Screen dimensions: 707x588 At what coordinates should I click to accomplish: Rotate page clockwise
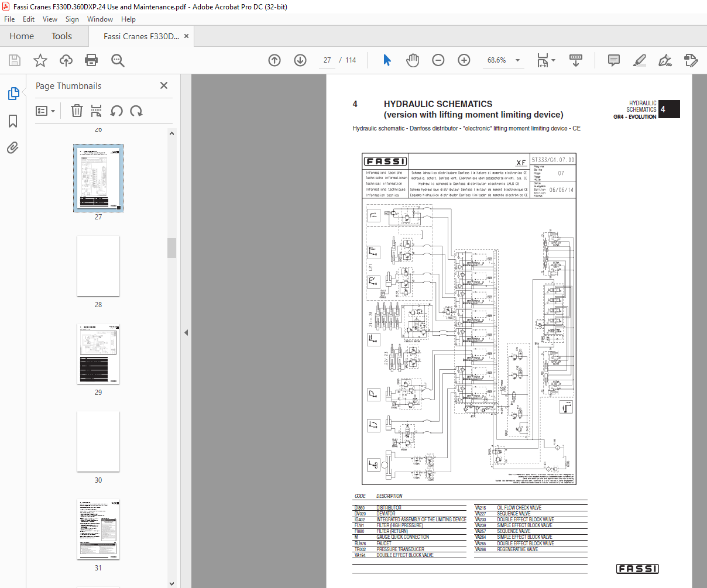click(x=136, y=111)
